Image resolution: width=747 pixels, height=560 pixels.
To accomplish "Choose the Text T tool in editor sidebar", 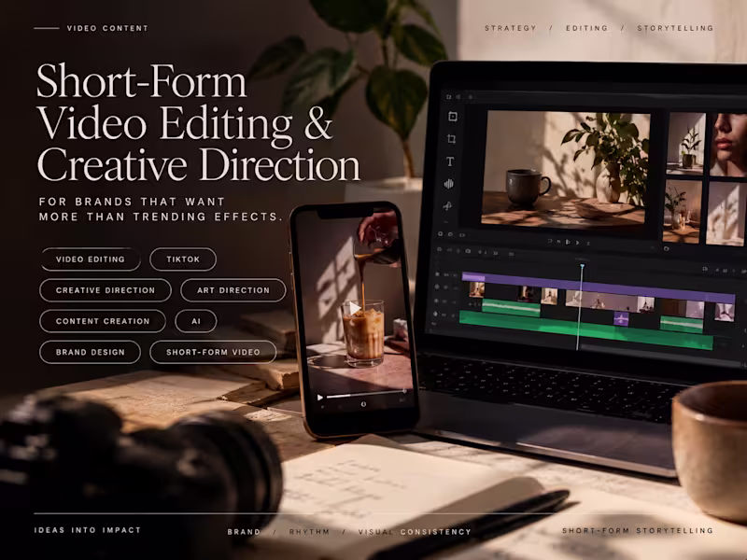I will click(x=450, y=161).
